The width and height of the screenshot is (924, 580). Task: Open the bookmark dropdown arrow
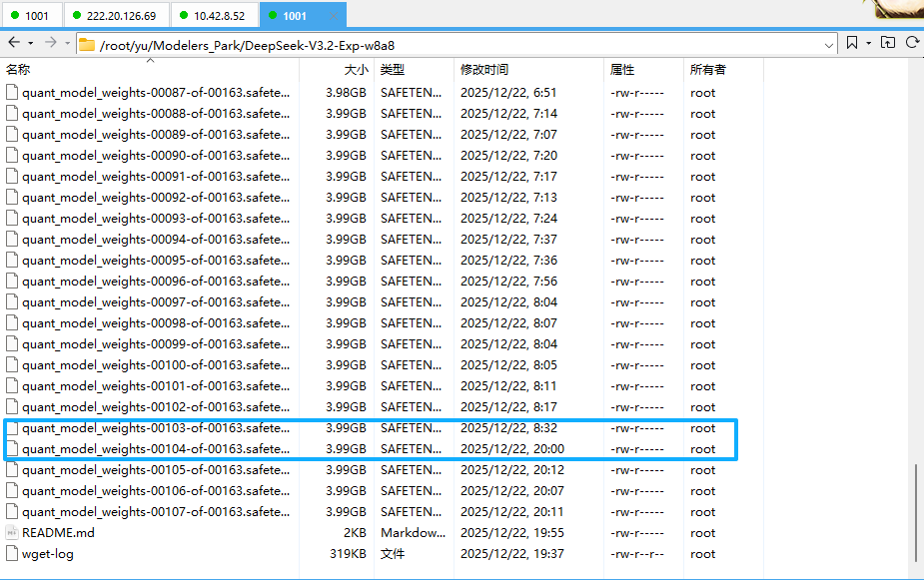tap(868, 43)
